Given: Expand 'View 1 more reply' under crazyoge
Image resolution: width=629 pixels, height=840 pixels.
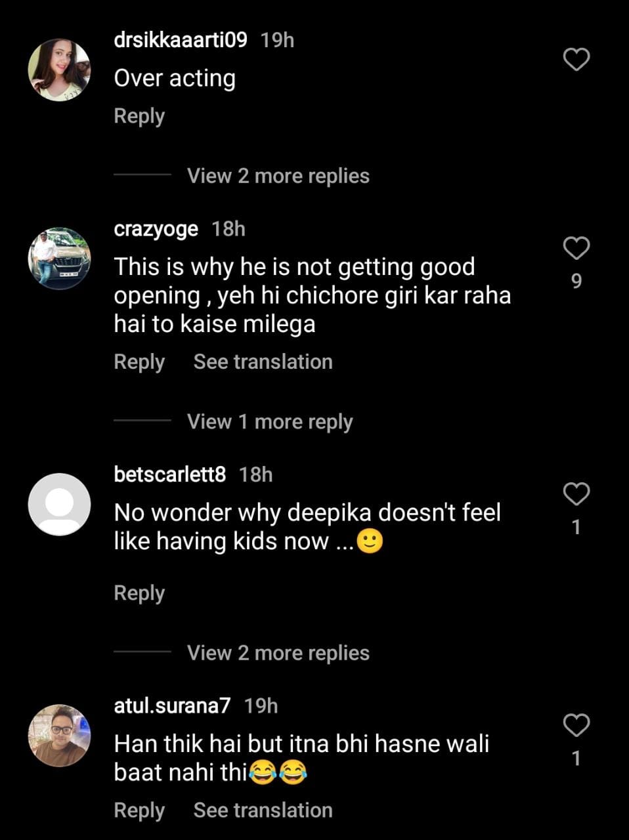Looking at the screenshot, I should click(x=270, y=421).
